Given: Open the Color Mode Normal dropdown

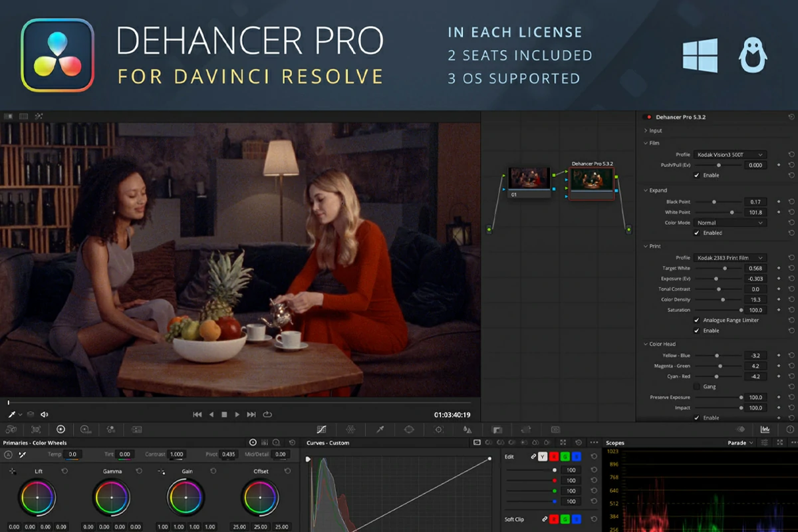Looking at the screenshot, I should 730,223.
